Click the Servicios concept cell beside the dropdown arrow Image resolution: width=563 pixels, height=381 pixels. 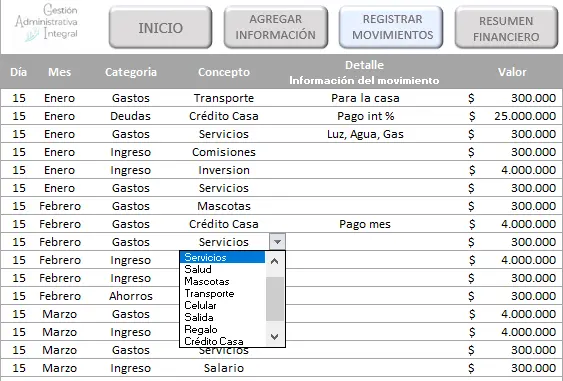(224, 242)
